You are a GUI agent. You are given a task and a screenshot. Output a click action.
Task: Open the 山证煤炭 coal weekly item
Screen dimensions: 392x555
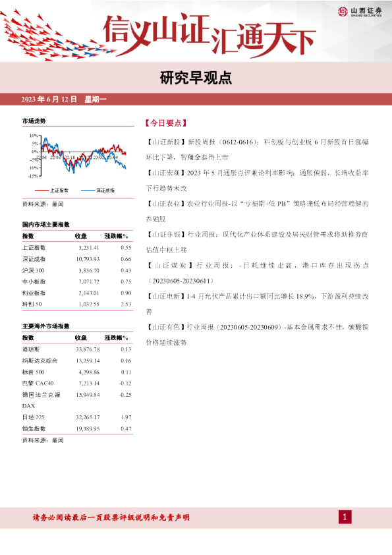[257, 272]
